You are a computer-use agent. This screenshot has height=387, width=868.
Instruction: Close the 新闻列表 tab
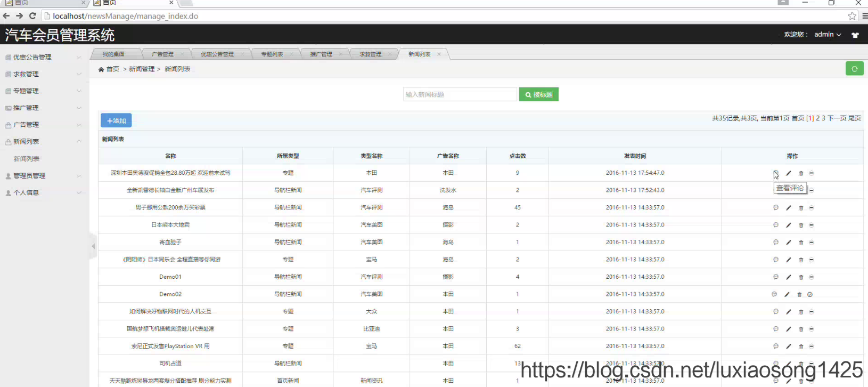coord(439,54)
